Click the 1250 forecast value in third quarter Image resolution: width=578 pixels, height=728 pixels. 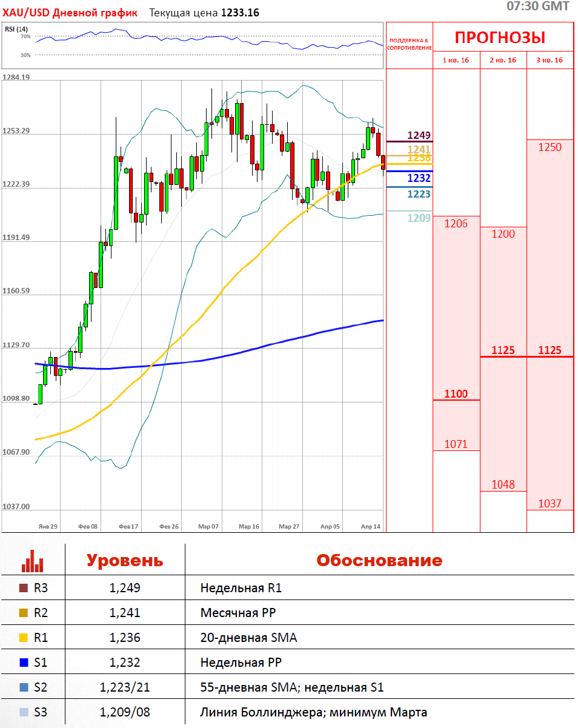[550, 147]
